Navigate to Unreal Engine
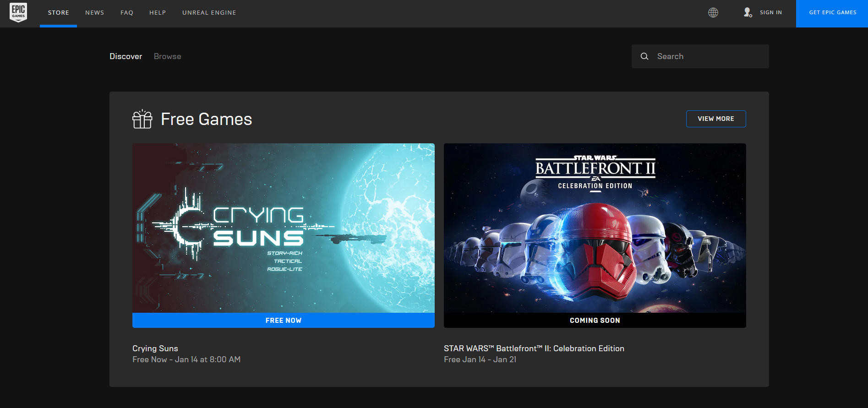 coord(209,13)
